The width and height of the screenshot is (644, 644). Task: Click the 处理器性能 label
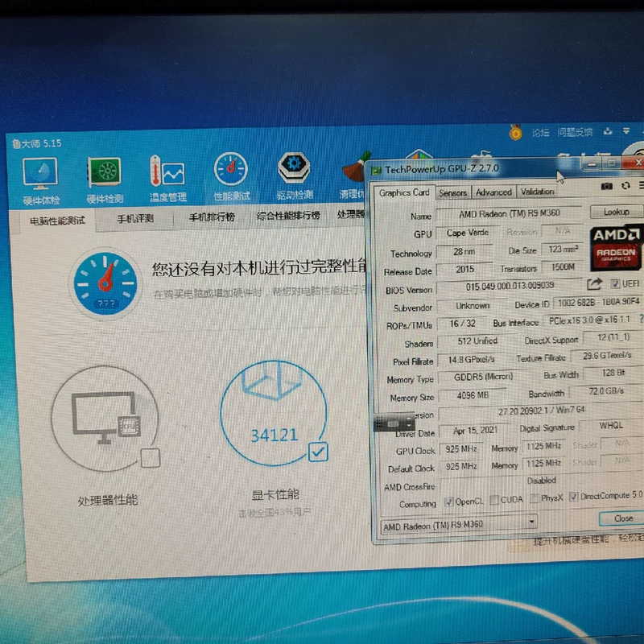click(x=108, y=500)
